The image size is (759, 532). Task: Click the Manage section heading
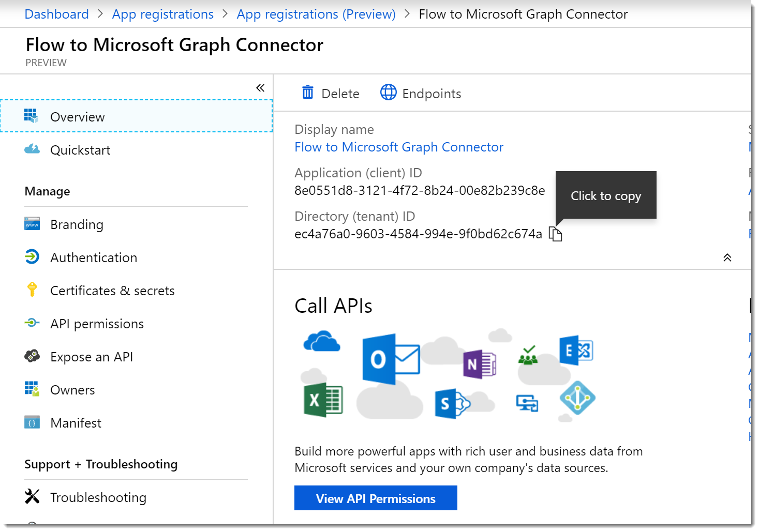click(47, 191)
